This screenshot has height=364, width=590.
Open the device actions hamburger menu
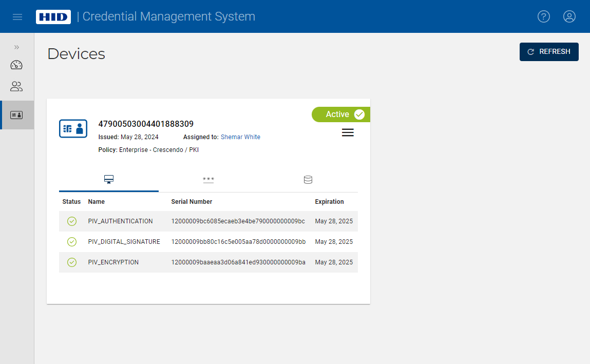[348, 132]
